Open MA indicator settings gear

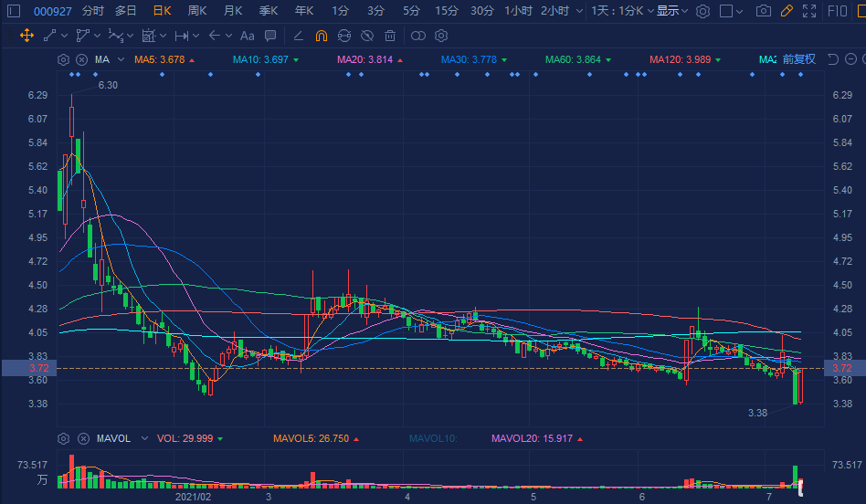pos(63,59)
